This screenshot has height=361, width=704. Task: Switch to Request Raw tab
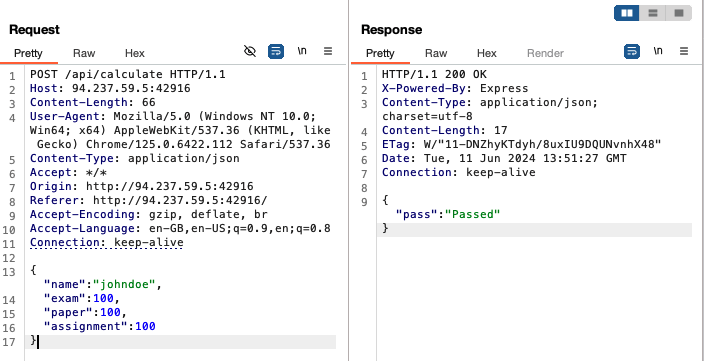click(84, 53)
